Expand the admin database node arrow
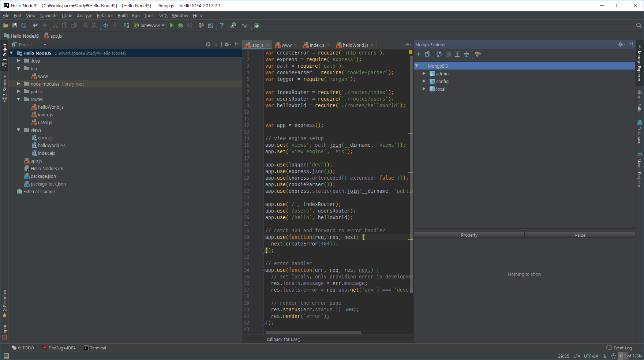 pos(424,74)
